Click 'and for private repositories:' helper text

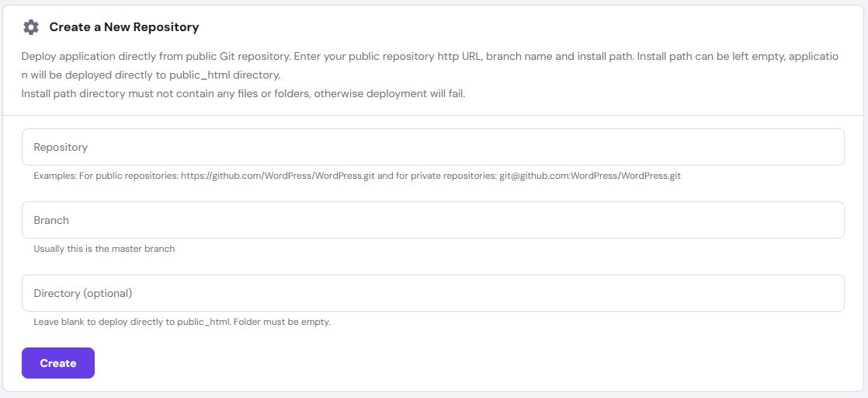click(x=436, y=176)
